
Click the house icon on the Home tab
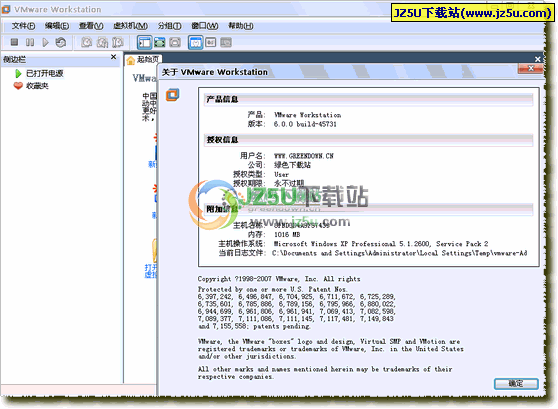pos(131,61)
